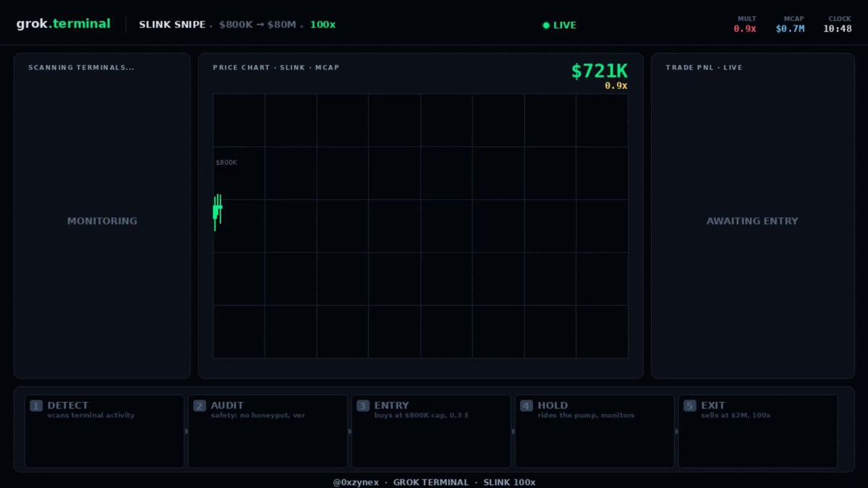
Task: Click the MONITORING scanning panel
Action: coord(102,215)
